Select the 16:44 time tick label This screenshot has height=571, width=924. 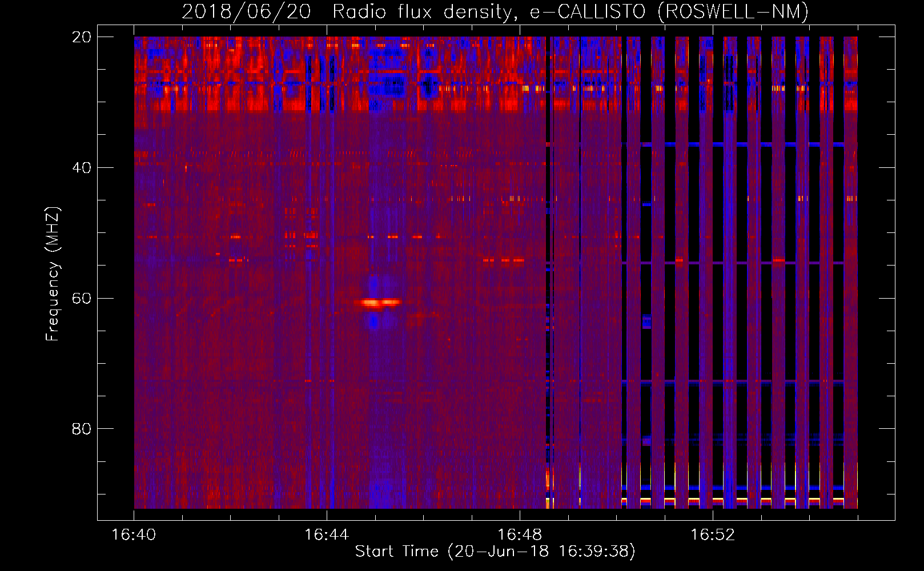pyautogui.click(x=327, y=535)
